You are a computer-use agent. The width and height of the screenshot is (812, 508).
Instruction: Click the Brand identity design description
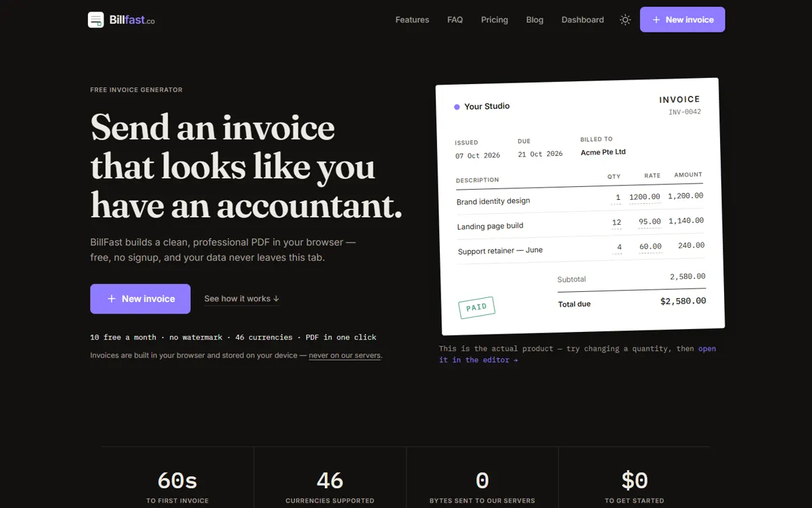493,201
